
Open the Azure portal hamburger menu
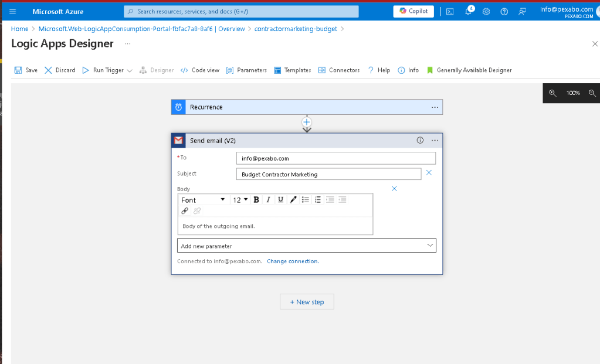coord(13,12)
